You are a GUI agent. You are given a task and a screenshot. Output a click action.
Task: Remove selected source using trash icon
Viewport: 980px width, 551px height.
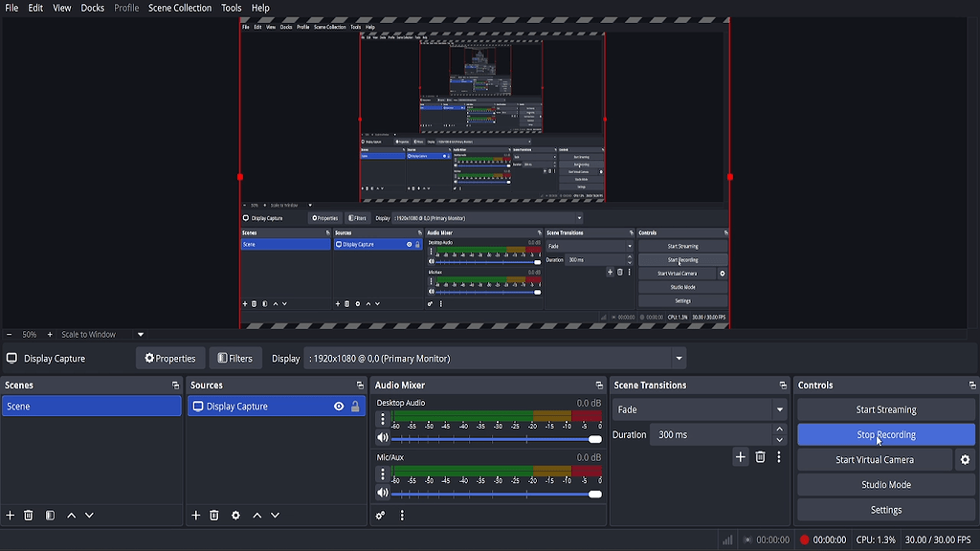(x=214, y=516)
